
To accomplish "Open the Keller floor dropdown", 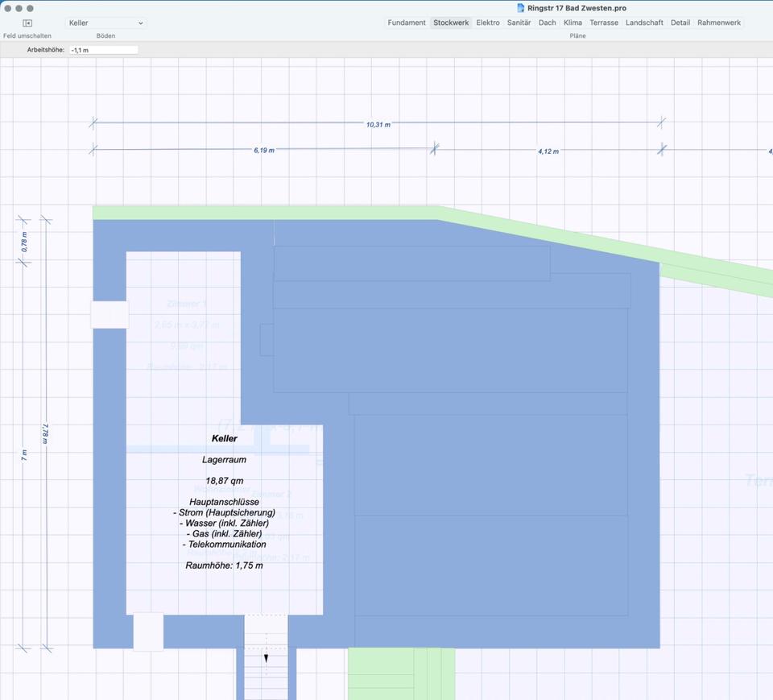I will 105,23.
